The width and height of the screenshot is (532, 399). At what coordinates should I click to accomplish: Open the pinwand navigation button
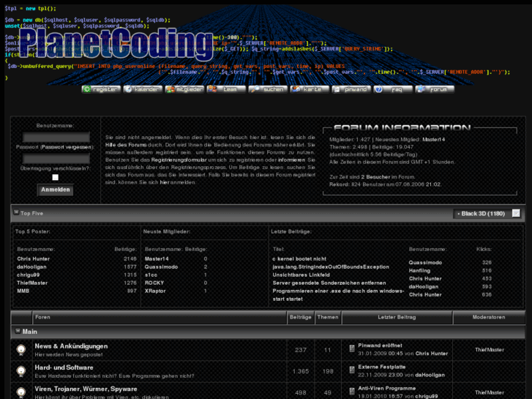point(351,89)
